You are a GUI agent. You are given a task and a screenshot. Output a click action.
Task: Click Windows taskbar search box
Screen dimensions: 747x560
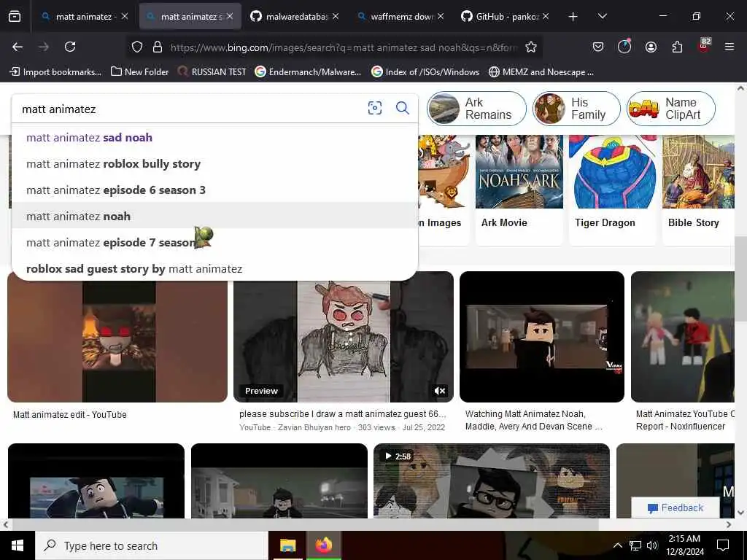(x=152, y=545)
